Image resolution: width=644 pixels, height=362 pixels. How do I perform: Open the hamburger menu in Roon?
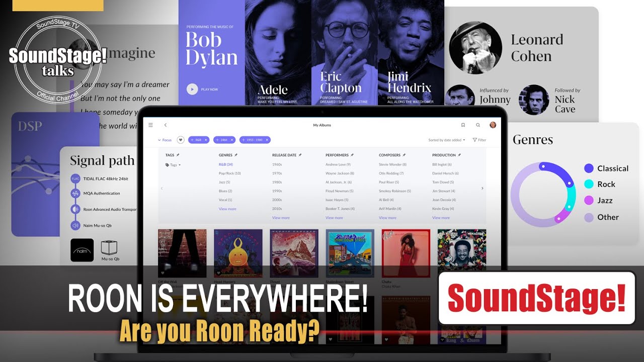click(150, 125)
